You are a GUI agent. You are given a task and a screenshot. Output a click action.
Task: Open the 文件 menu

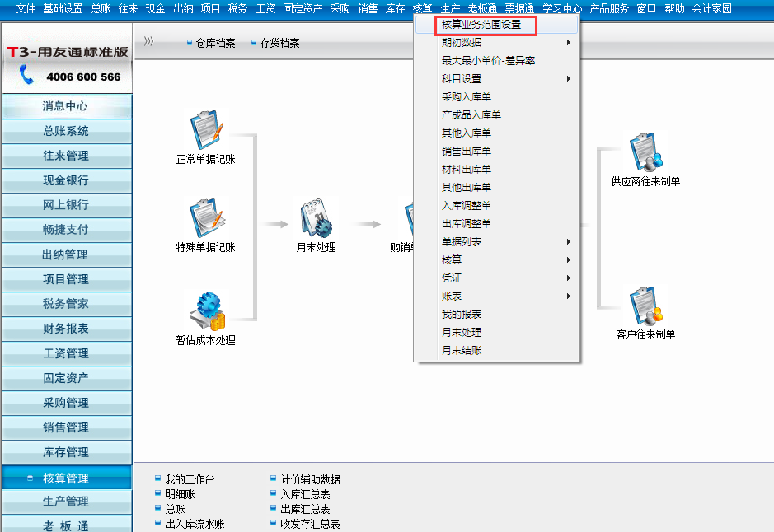pyautogui.click(x=26, y=8)
